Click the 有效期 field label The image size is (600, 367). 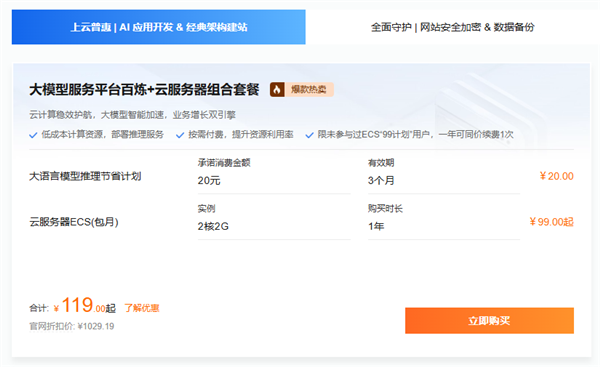pos(381,163)
